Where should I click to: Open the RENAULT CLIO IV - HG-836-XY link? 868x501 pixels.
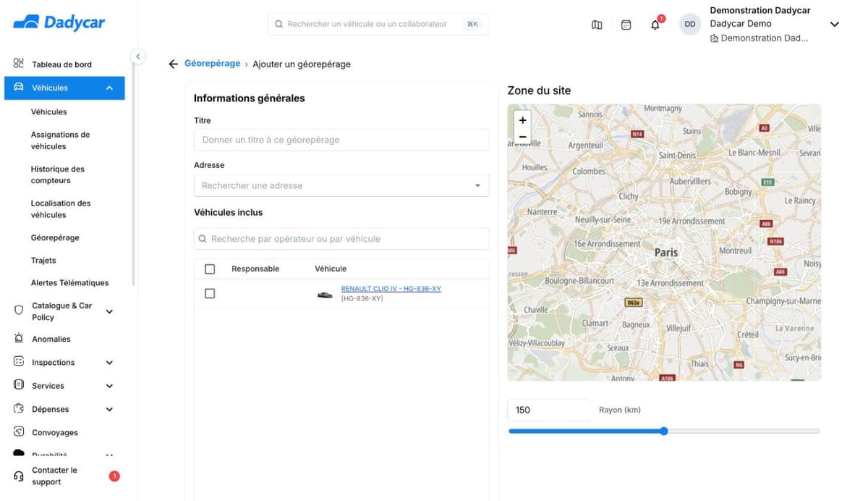(391, 289)
